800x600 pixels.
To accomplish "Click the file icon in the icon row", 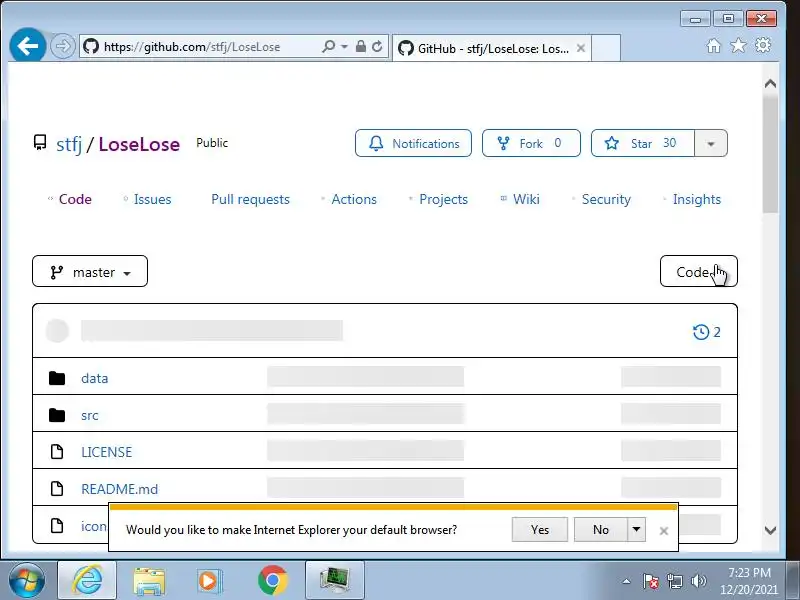I will tap(57, 526).
